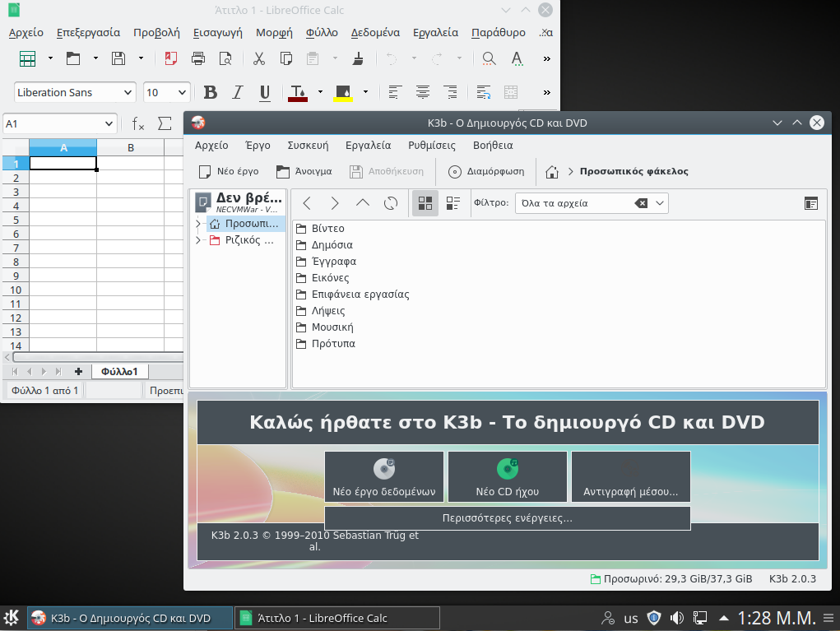Click the Open folder icon in Calc
Viewport: 840px width, 631px height.
click(x=73, y=58)
